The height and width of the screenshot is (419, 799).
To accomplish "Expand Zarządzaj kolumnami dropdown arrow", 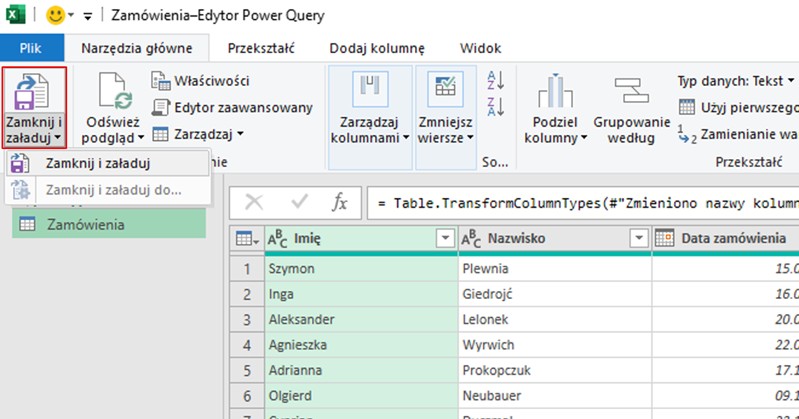I will pos(406,137).
